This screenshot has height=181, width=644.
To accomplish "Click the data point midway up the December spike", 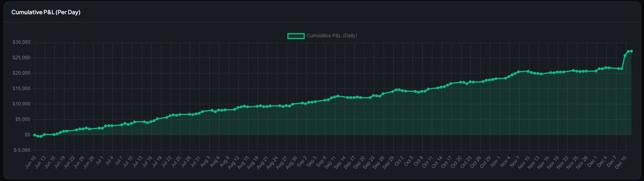I will 625,55.
